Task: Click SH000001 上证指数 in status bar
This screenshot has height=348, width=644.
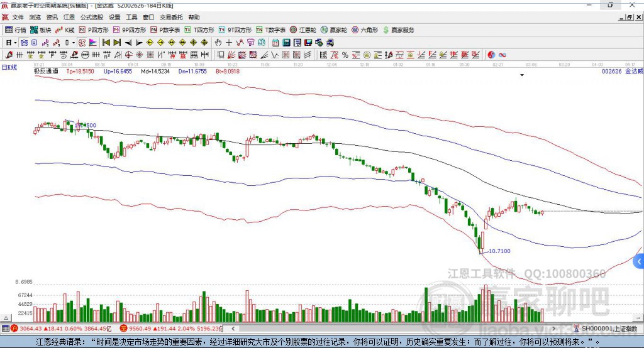Action: click(609, 329)
